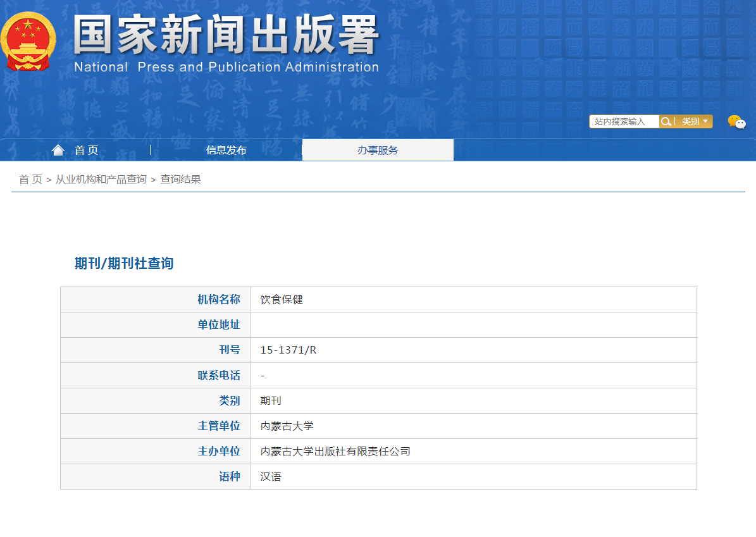This screenshot has height=537, width=756.
Task: Click the magnifier search icon
Action: (666, 121)
